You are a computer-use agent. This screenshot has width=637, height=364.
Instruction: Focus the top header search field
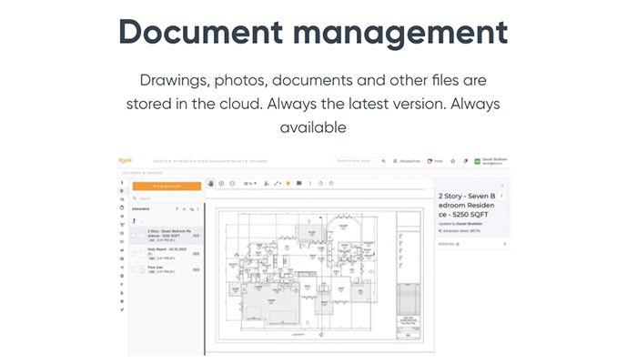tap(357, 161)
